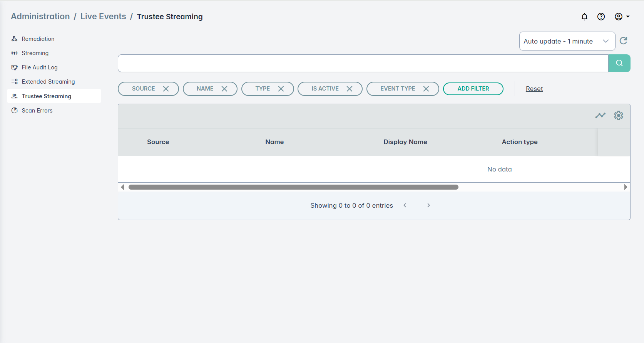Open File Audit Log in sidebar
This screenshot has height=343, width=644.
[40, 67]
